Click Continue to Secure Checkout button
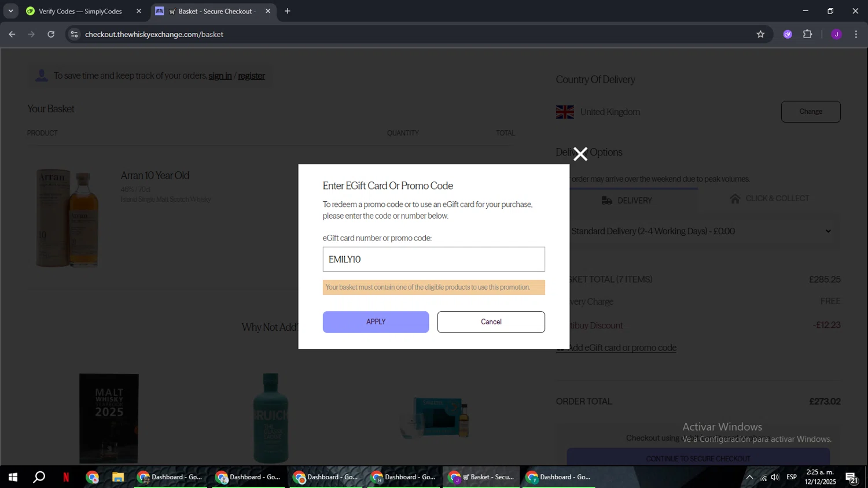868x488 pixels. point(698,458)
